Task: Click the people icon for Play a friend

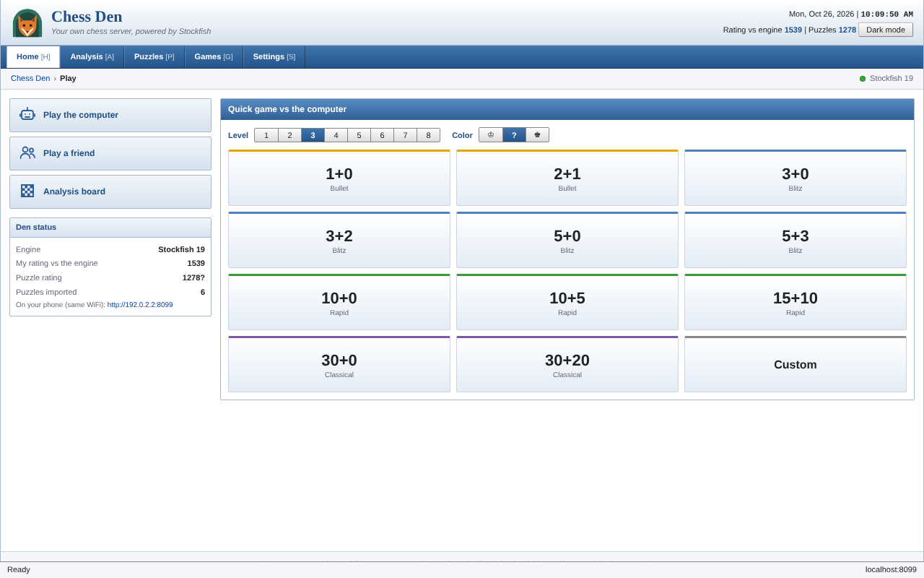Action: (x=27, y=153)
